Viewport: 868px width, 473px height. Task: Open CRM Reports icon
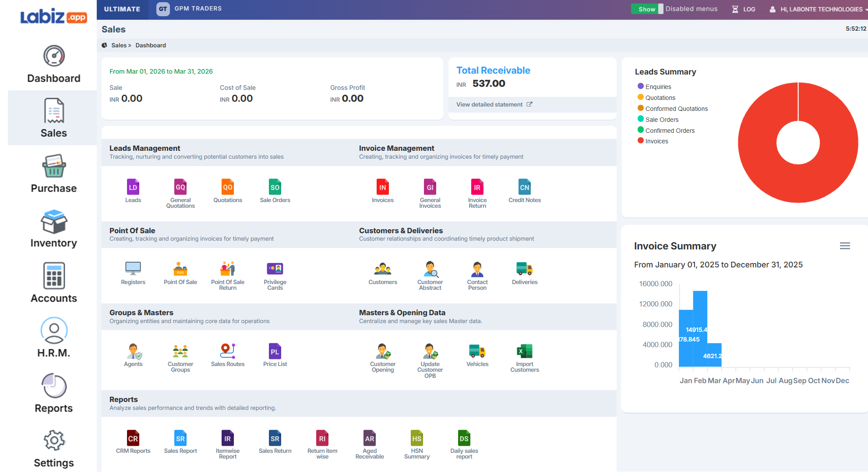point(133,438)
